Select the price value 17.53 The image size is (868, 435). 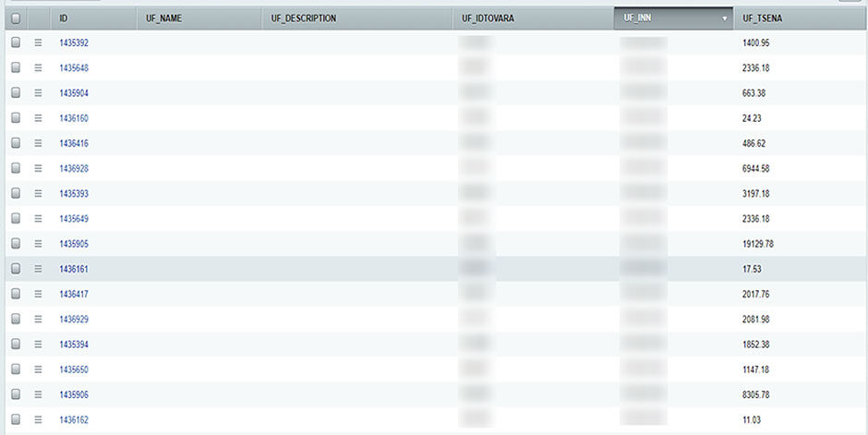click(x=752, y=269)
